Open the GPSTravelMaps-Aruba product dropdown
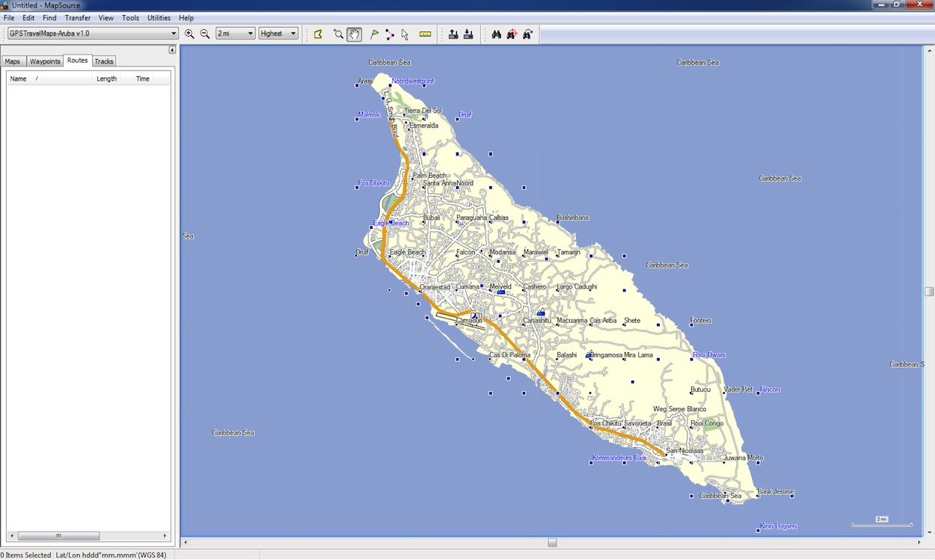The image size is (935, 560). click(90, 33)
